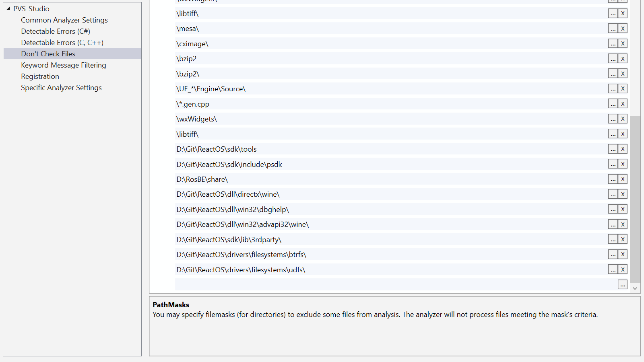644x362 pixels.
Task: Open browse dialog for \bzip2-\ mask
Action: coord(613,58)
